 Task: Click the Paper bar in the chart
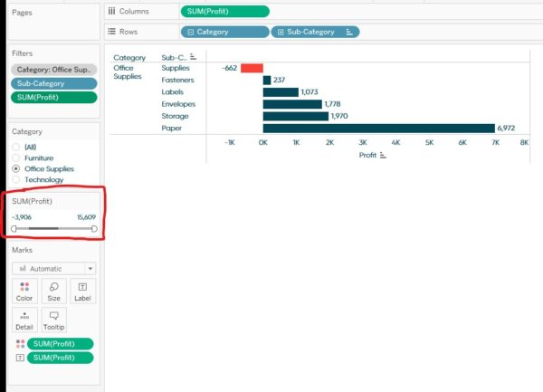[378, 128]
